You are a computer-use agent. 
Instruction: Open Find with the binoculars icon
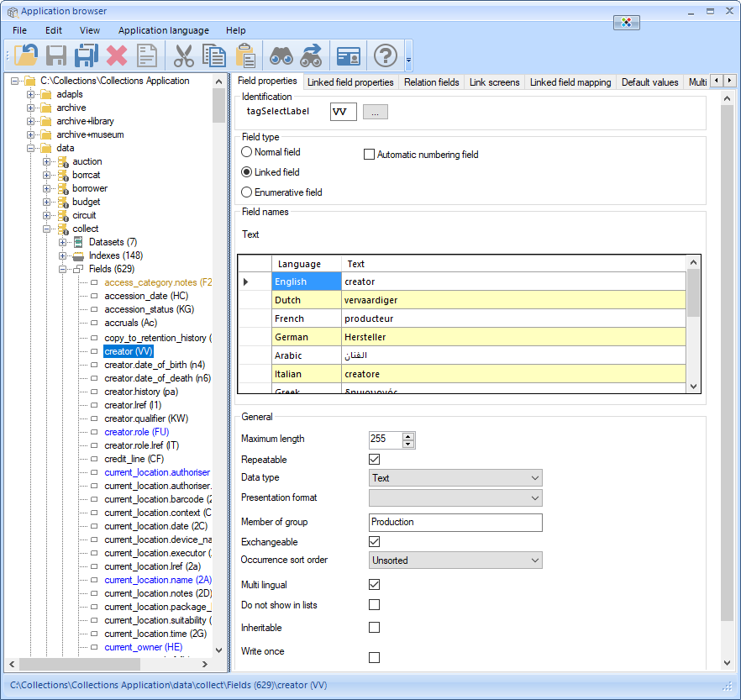(x=281, y=55)
